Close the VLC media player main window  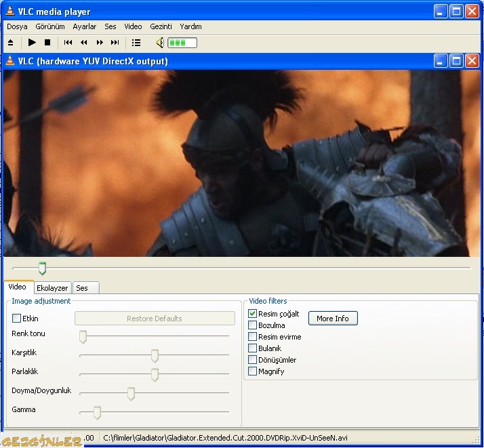pyautogui.click(x=472, y=12)
